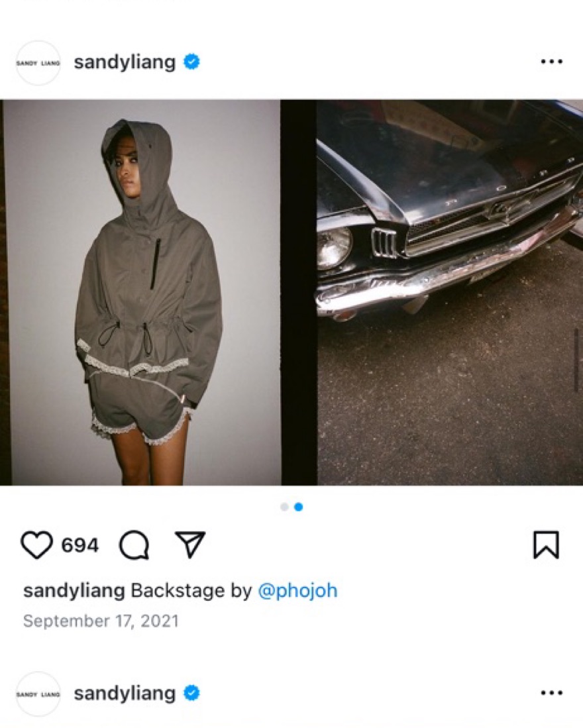Click the verified badge next to top sandyliang
The width and height of the screenshot is (583, 728).
click(191, 62)
